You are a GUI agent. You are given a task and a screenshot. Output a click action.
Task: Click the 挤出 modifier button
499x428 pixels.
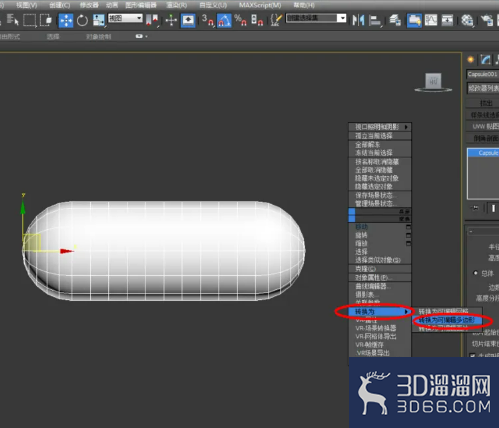click(482, 103)
